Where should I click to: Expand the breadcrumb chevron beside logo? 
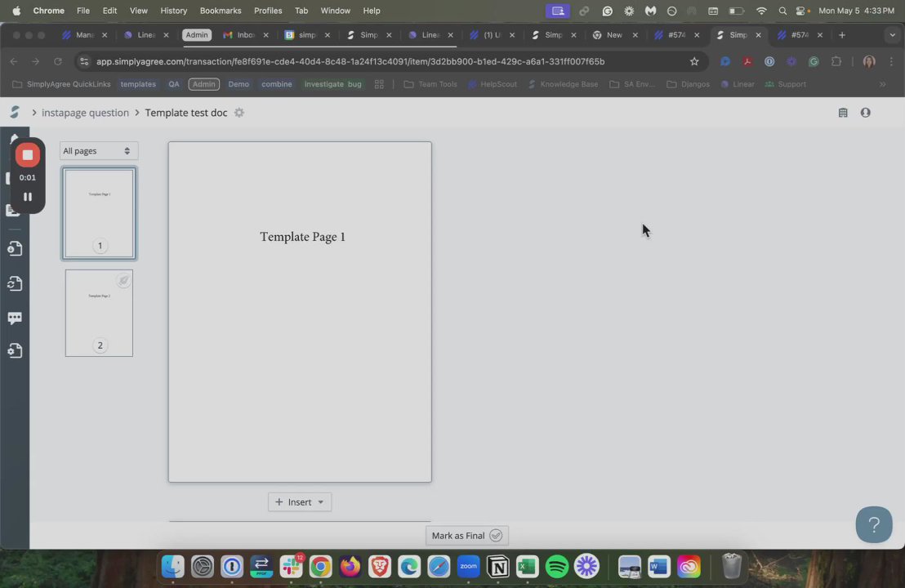coord(34,113)
